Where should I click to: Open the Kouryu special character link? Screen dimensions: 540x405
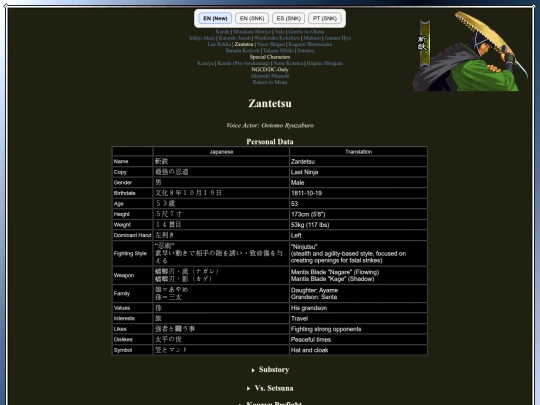tap(206, 63)
